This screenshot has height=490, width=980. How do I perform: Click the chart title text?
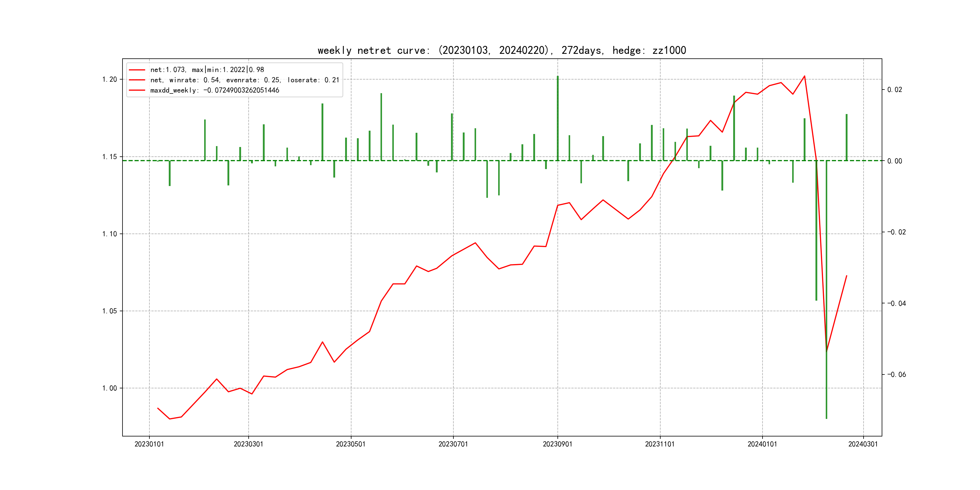click(501, 50)
